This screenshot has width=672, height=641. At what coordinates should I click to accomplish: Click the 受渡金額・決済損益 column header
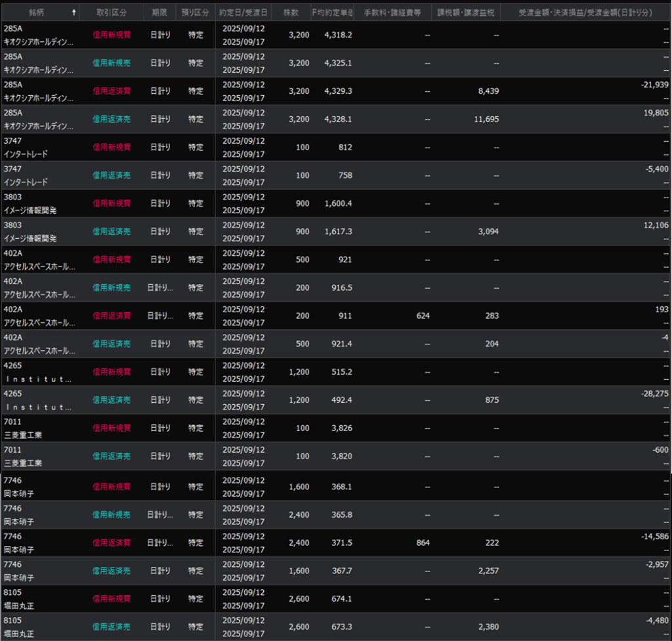(x=586, y=12)
